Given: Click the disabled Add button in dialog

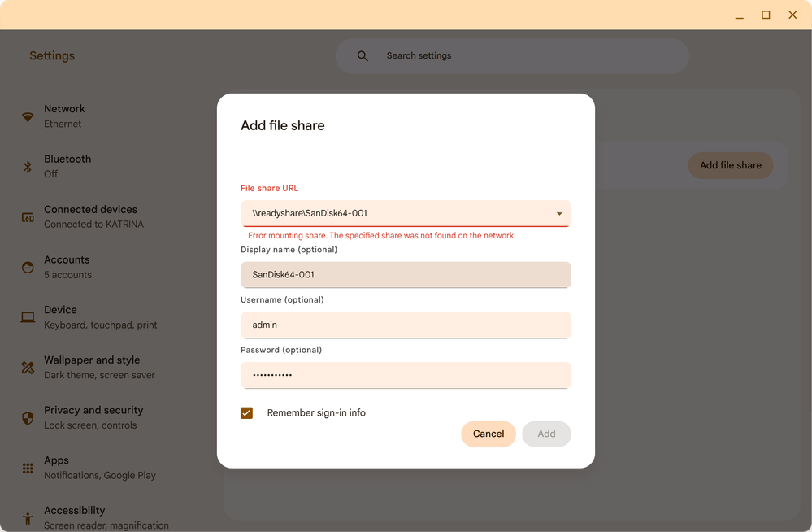Looking at the screenshot, I should coord(546,434).
